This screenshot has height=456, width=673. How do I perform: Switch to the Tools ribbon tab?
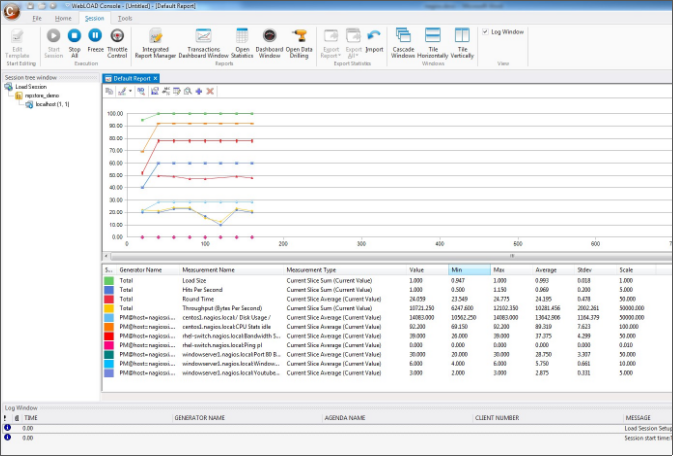(x=125, y=18)
